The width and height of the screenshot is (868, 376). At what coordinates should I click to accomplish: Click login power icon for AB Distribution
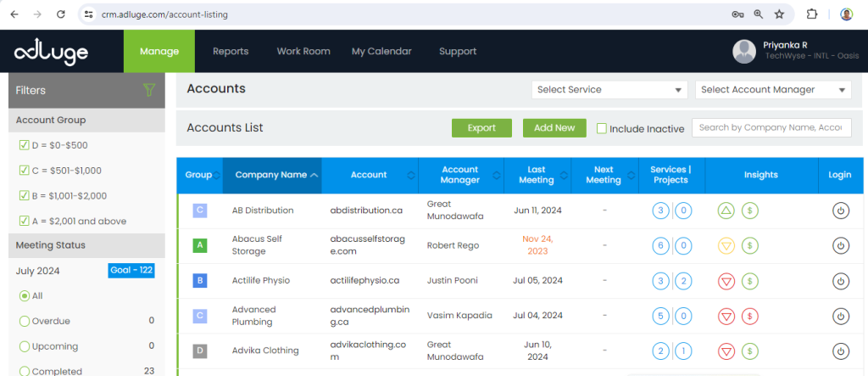(x=840, y=210)
